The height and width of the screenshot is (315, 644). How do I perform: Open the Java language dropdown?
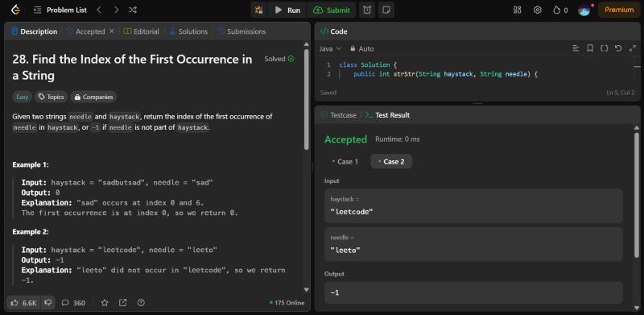click(330, 48)
